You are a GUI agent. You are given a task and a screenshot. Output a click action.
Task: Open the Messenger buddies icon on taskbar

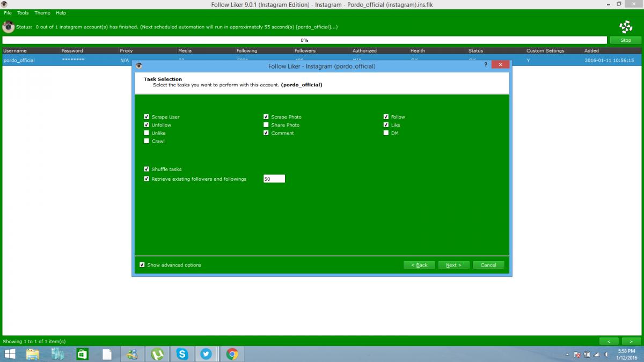132,354
